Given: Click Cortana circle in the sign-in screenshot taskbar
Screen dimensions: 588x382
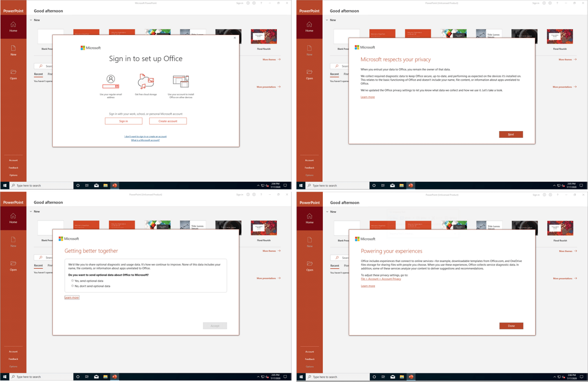Looking at the screenshot, I should point(78,186).
